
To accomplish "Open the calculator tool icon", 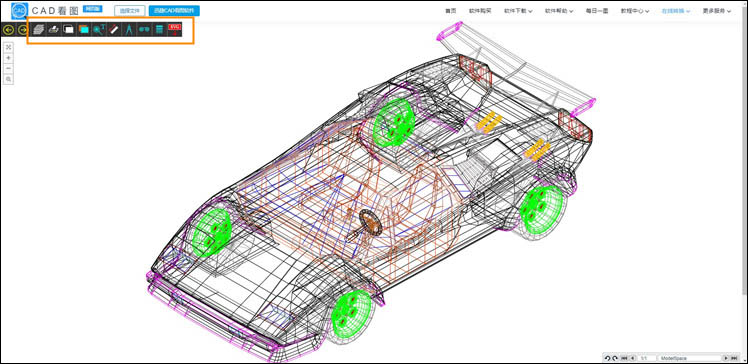I will 159,30.
